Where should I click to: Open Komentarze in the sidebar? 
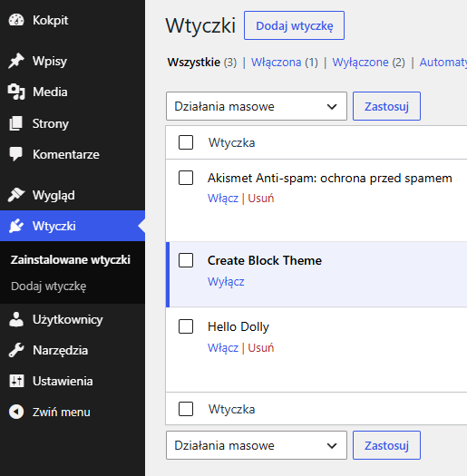coord(73,154)
